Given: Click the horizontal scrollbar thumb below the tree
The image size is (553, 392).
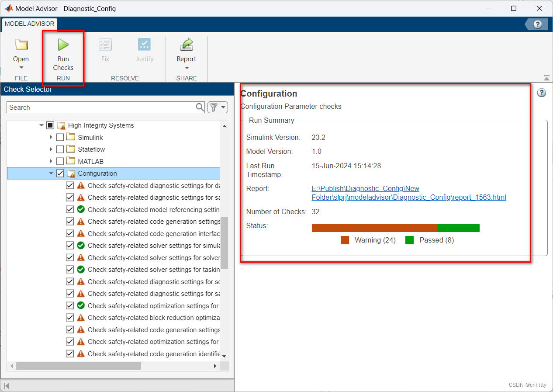Looking at the screenshot, I should [79, 366].
